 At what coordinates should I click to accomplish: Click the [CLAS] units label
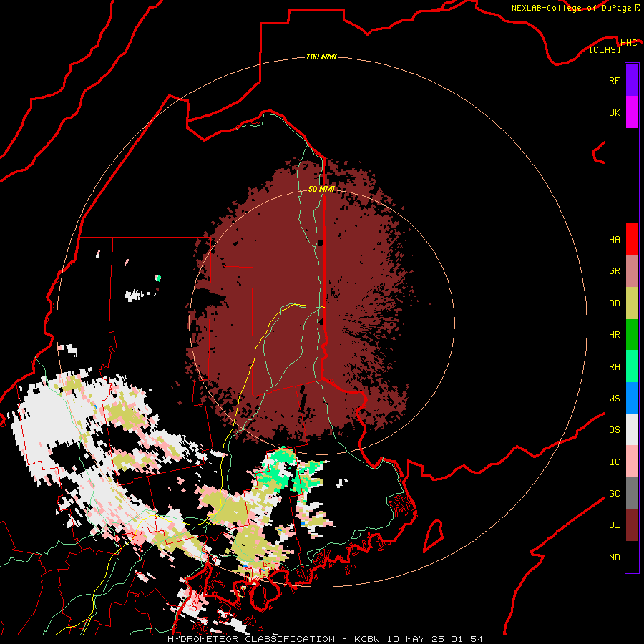pyautogui.click(x=605, y=50)
